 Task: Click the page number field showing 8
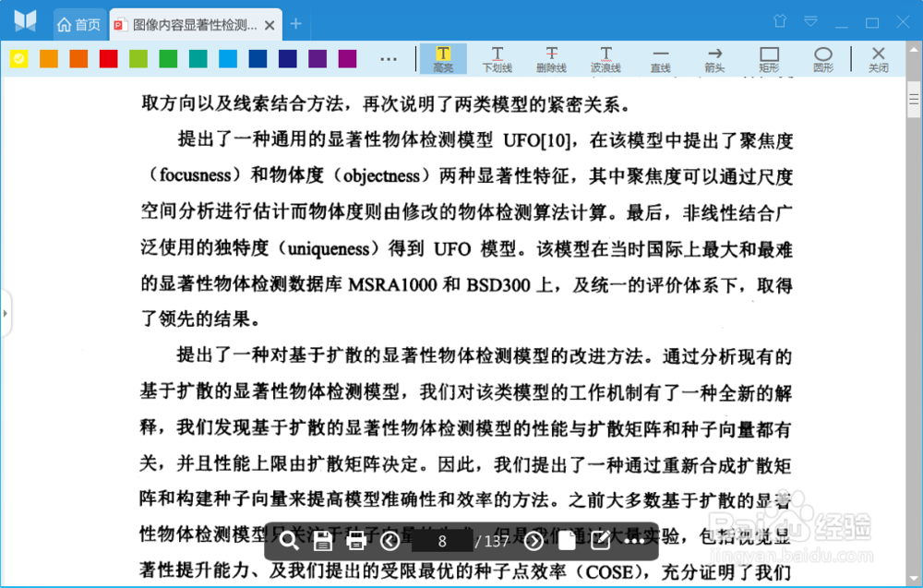point(442,541)
